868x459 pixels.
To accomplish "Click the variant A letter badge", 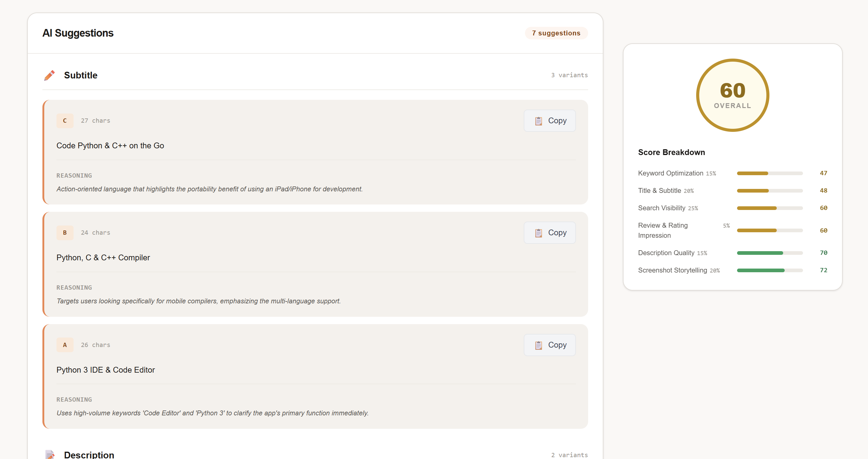I will tap(65, 345).
